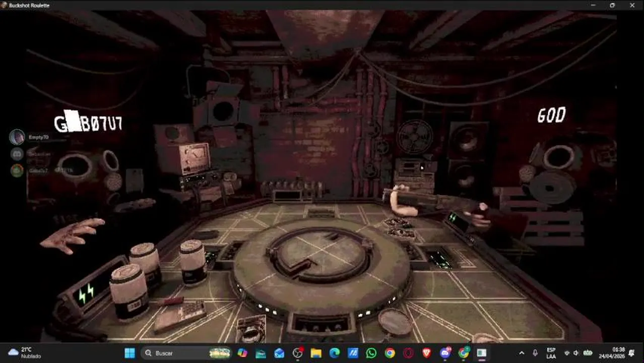Open the Chrome profile icon with green badge
The width and height of the screenshot is (644, 363).
click(464, 353)
